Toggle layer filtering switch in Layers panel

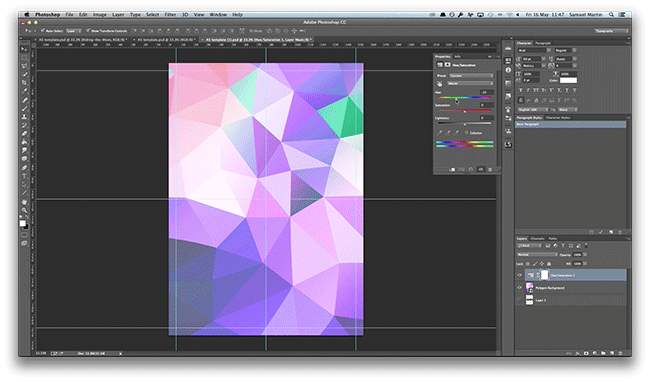coord(586,246)
